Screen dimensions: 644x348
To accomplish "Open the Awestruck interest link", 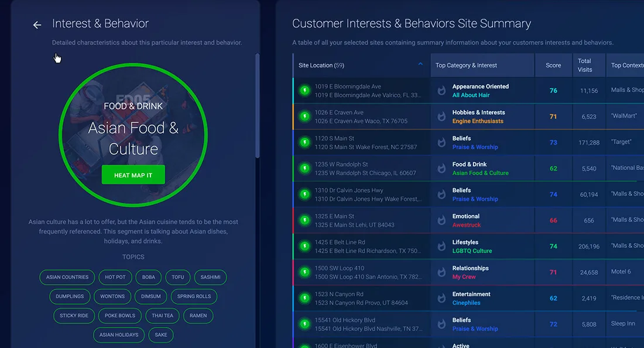I will [466, 225].
